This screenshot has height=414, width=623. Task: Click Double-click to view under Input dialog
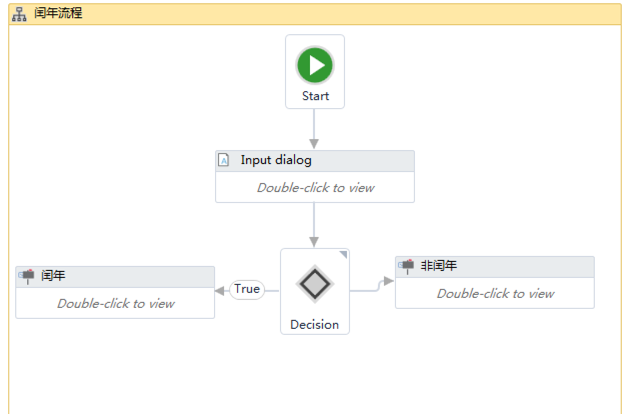point(315,187)
